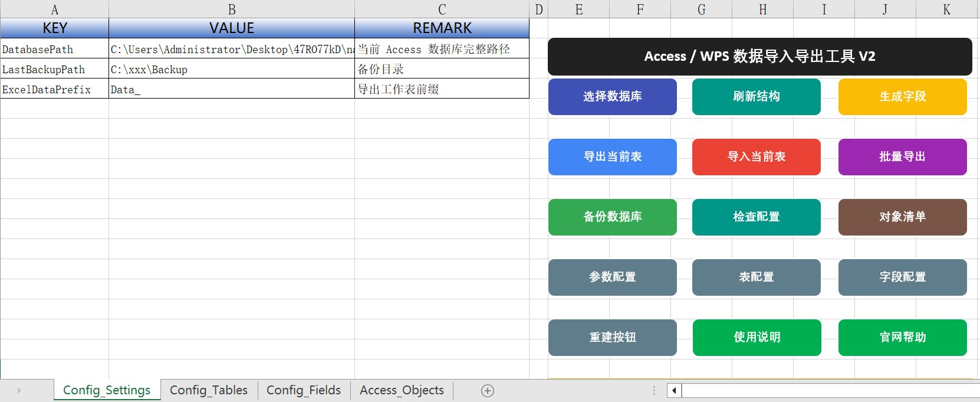Click the three-dot tab bar splitter handle

coord(654,391)
